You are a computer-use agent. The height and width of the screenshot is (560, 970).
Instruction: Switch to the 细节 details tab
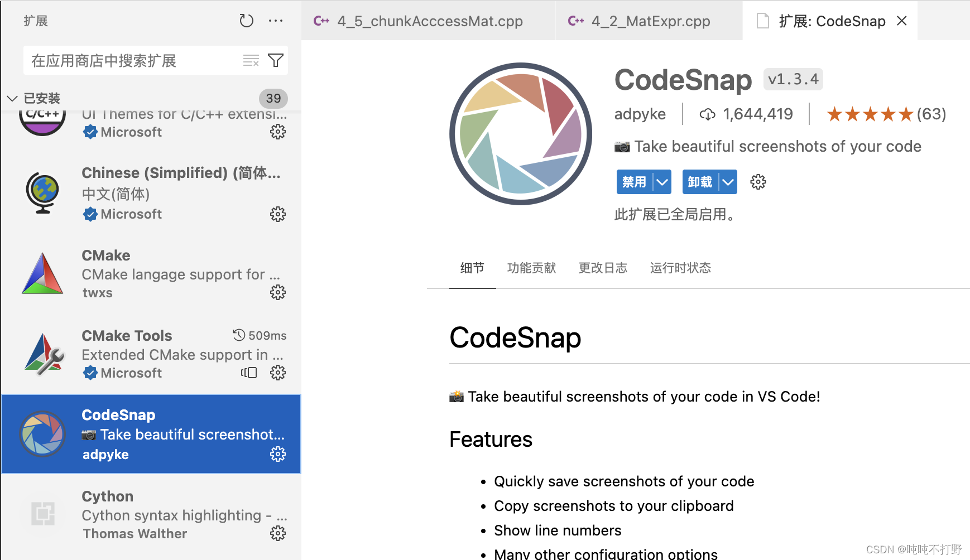pos(472,268)
